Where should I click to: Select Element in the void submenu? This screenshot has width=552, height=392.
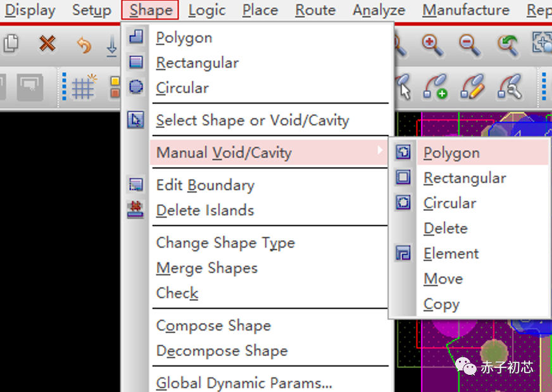451,253
